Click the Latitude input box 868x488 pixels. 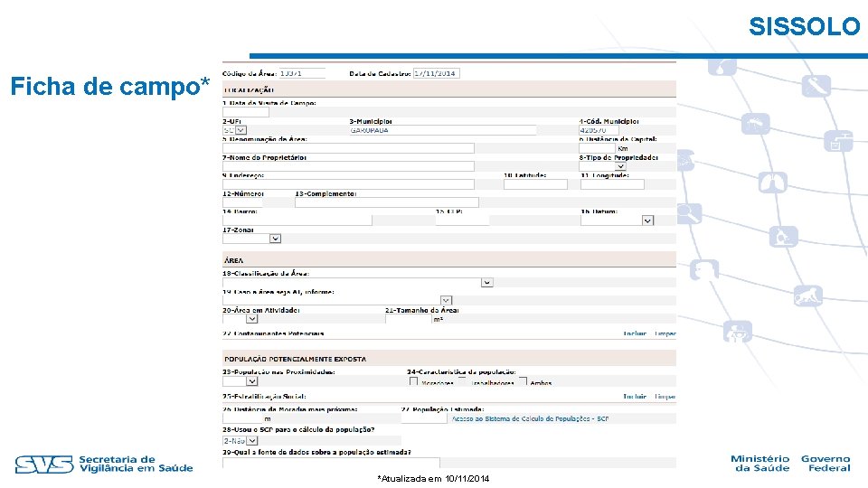point(535,184)
